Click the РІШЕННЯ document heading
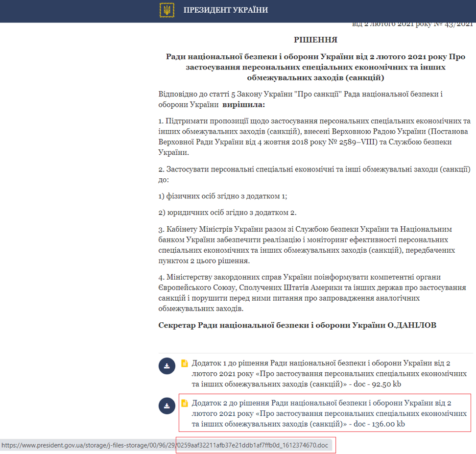 tap(316, 40)
